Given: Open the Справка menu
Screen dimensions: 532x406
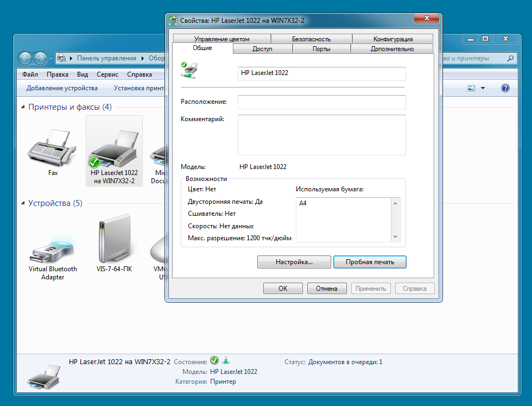Looking at the screenshot, I should coord(140,74).
